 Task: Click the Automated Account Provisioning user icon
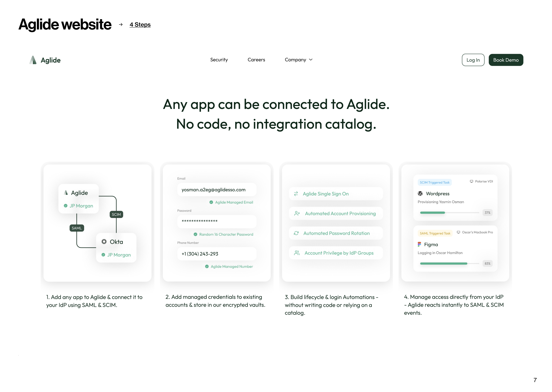[297, 214]
